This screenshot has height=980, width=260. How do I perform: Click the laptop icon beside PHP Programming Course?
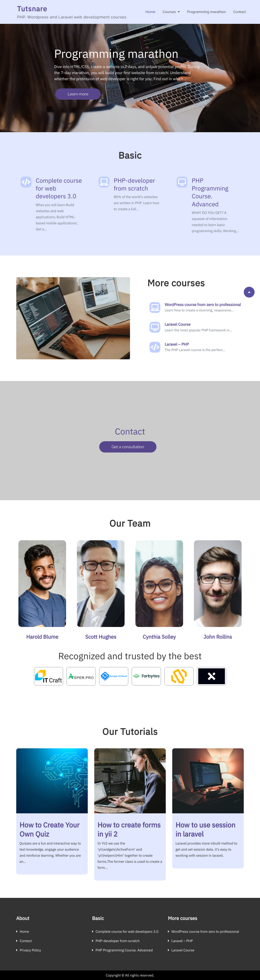tap(182, 182)
